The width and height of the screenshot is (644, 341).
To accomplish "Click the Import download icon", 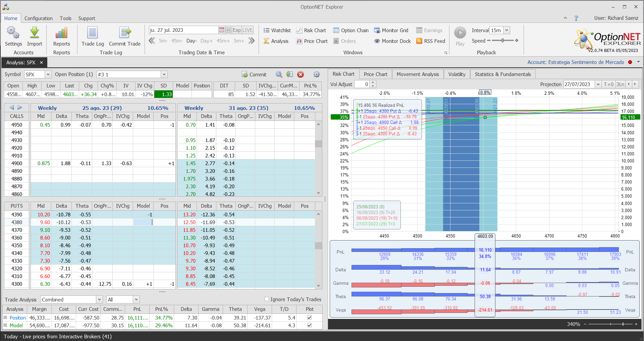I will 35,33.
